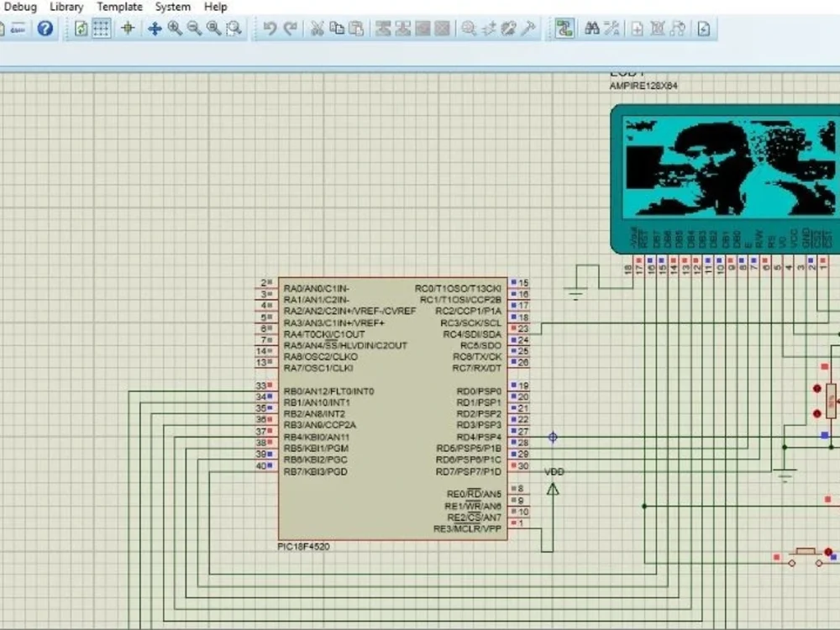Select the Cut to clipboard icon

[316, 28]
